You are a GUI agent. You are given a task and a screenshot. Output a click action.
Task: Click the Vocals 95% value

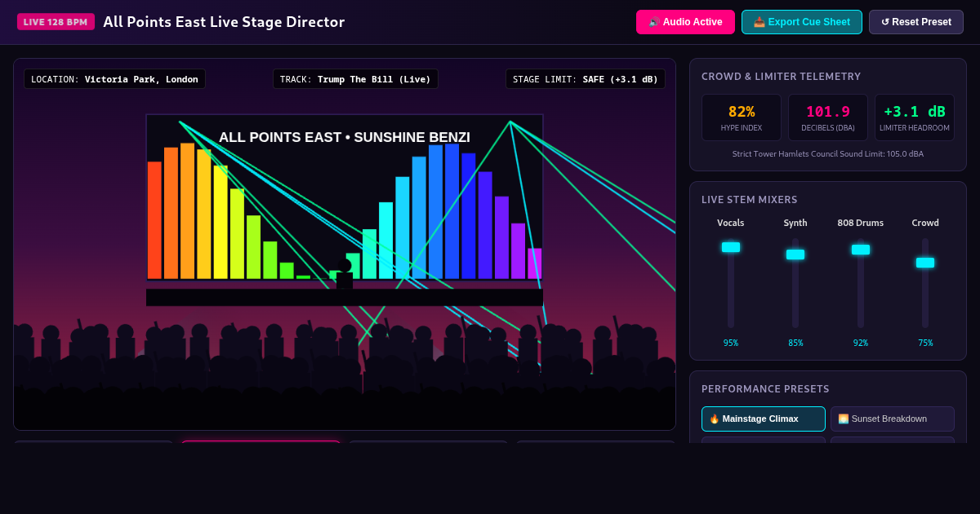tap(731, 343)
